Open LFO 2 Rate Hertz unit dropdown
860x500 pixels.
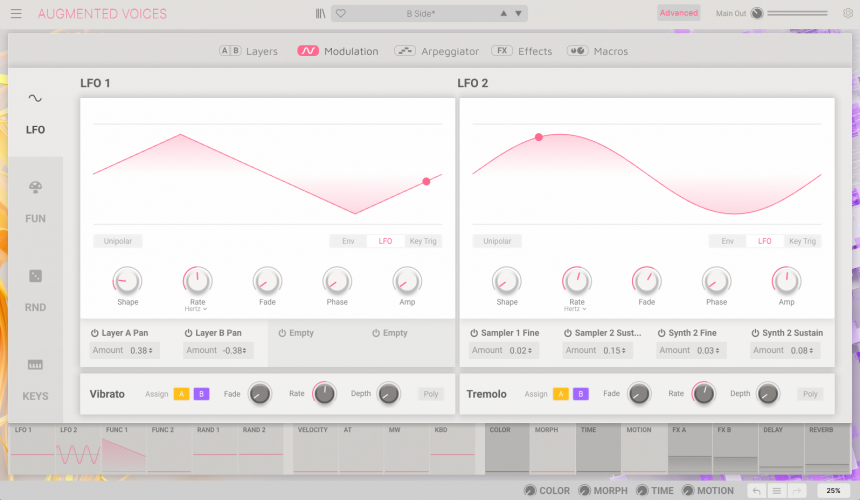click(575, 309)
